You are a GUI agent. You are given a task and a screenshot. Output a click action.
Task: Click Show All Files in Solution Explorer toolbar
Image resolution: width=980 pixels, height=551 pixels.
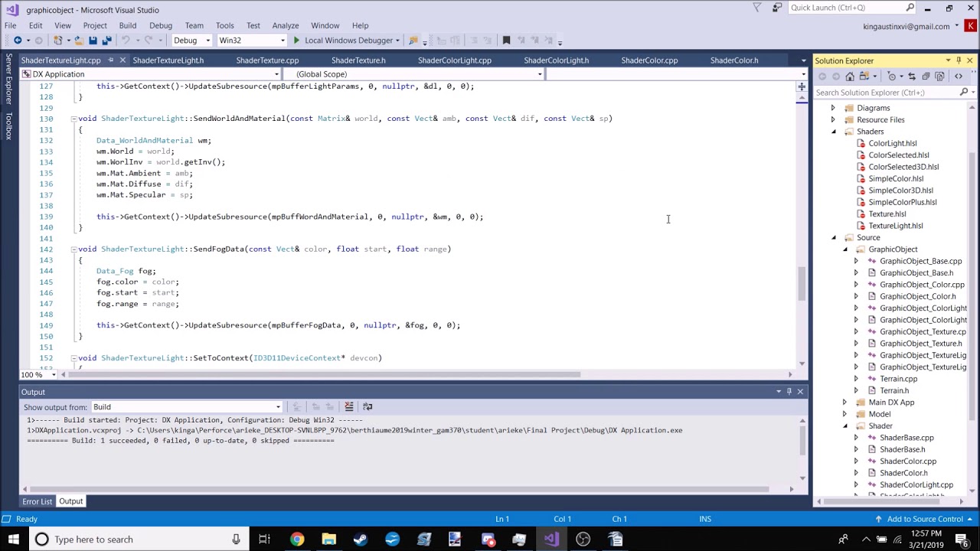[939, 77]
